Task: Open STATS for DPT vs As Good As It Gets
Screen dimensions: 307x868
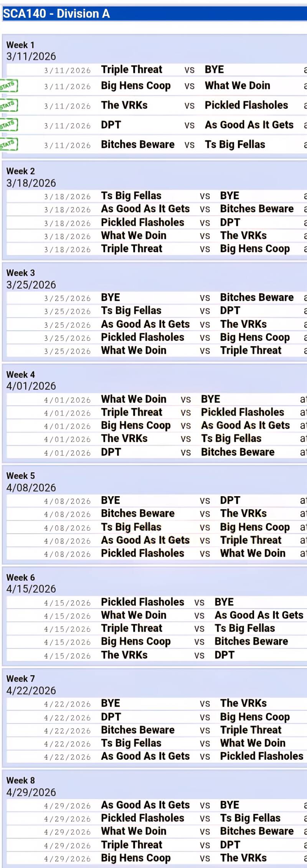Action: click(x=8, y=125)
